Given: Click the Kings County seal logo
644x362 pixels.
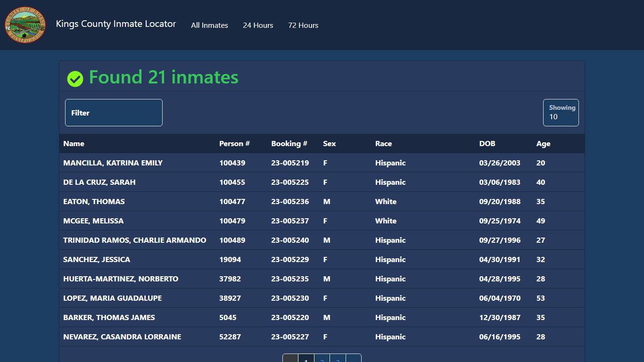Looking at the screenshot, I should tap(25, 25).
